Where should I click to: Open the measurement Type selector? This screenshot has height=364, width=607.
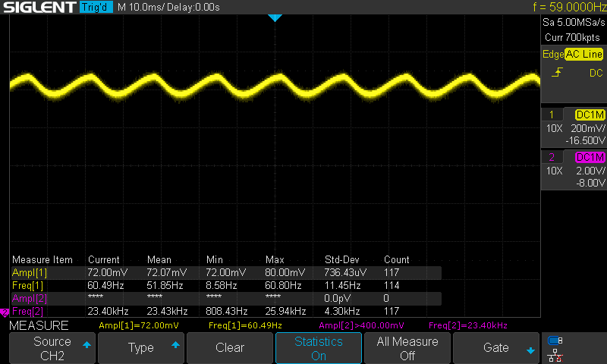coord(140,349)
